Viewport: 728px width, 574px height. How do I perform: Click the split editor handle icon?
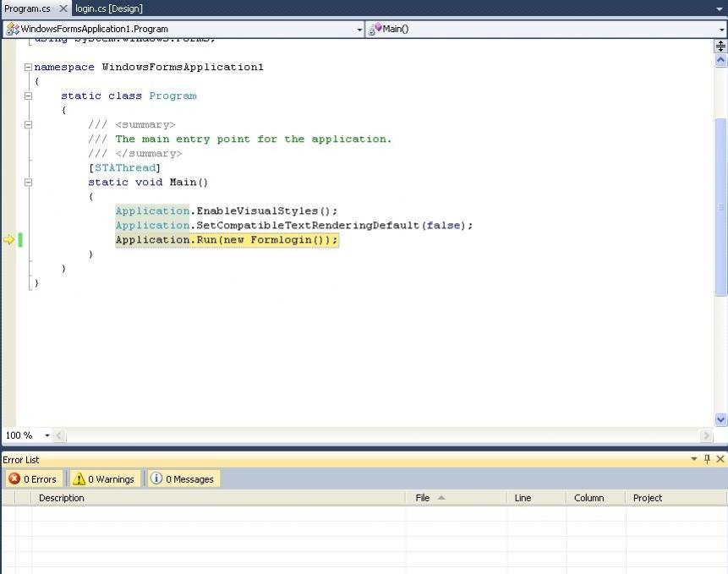point(720,46)
